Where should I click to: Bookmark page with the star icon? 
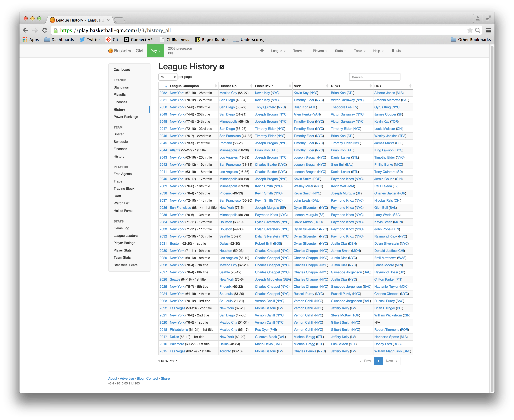point(470,30)
